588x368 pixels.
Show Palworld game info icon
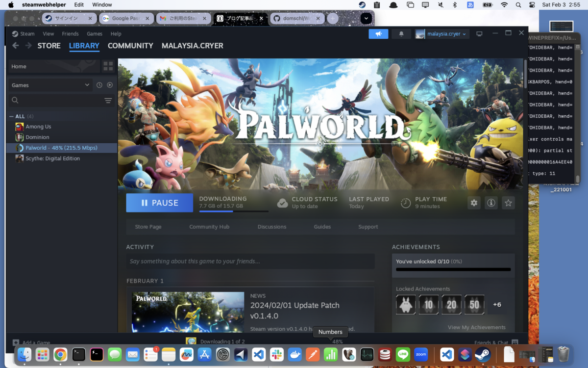pyautogui.click(x=491, y=203)
